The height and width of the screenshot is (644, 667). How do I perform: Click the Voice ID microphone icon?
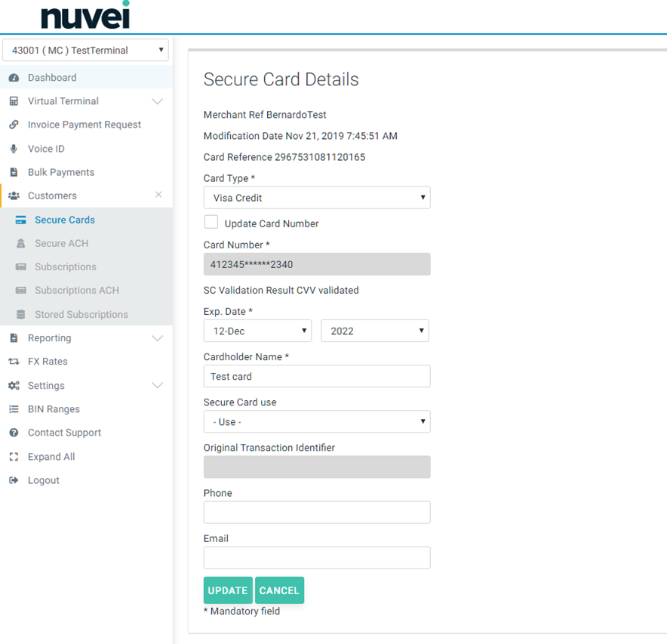pos(14,149)
